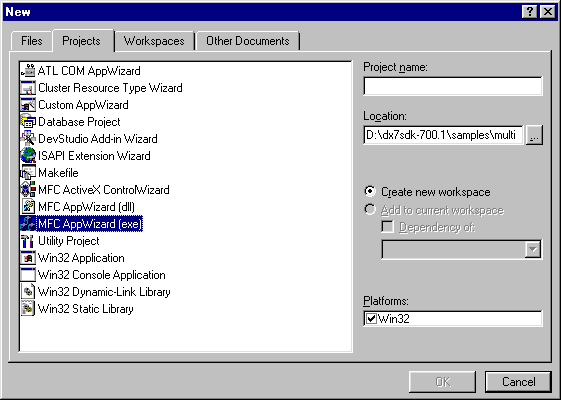Click the Win32 Application icon
This screenshot has height=400, width=561.
[x=28, y=258]
